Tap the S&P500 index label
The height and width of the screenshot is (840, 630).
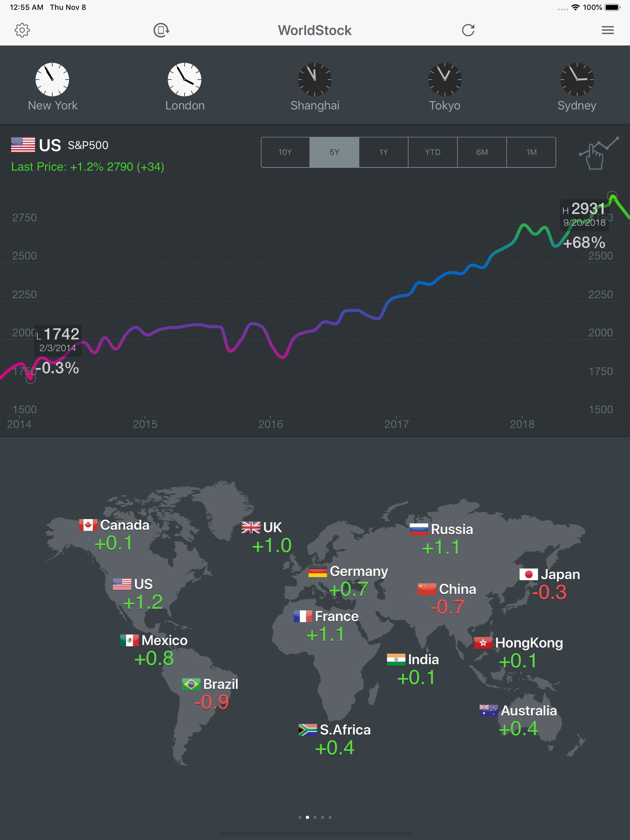(88, 145)
